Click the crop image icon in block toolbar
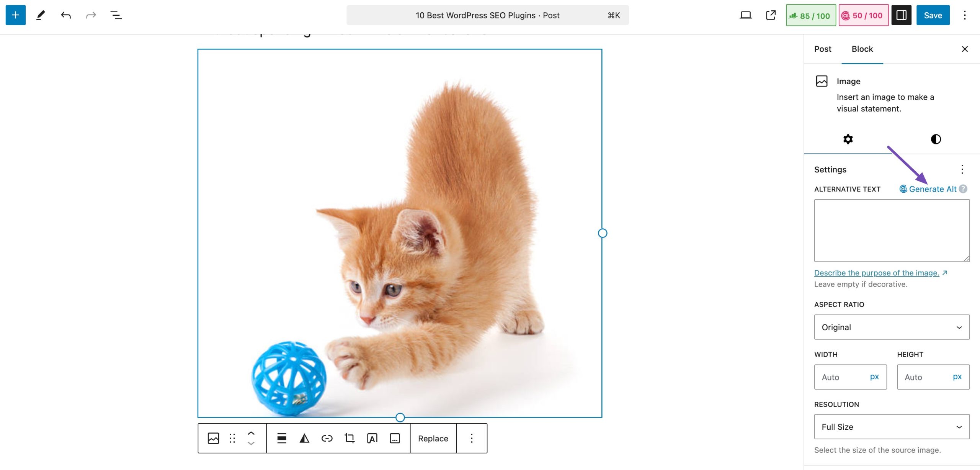Image resolution: width=980 pixels, height=470 pixels. pyautogui.click(x=349, y=438)
